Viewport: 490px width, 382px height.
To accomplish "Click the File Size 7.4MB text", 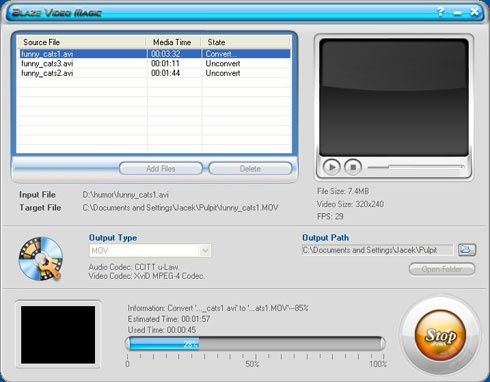I will [343, 191].
